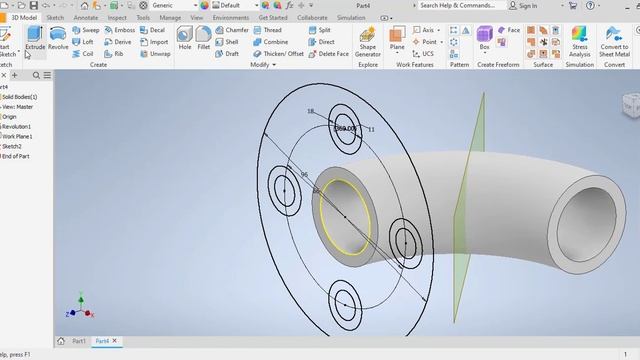This screenshot has height=360, width=640.
Task: Open the browser panel hamburger menu
Action: [x=47, y=76]
